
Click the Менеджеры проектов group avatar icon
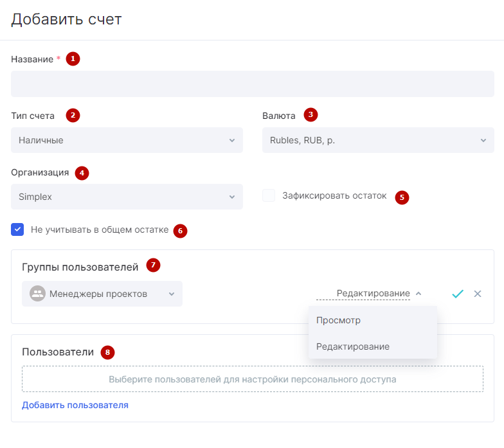pyautogui.click(x=37, y=294)
